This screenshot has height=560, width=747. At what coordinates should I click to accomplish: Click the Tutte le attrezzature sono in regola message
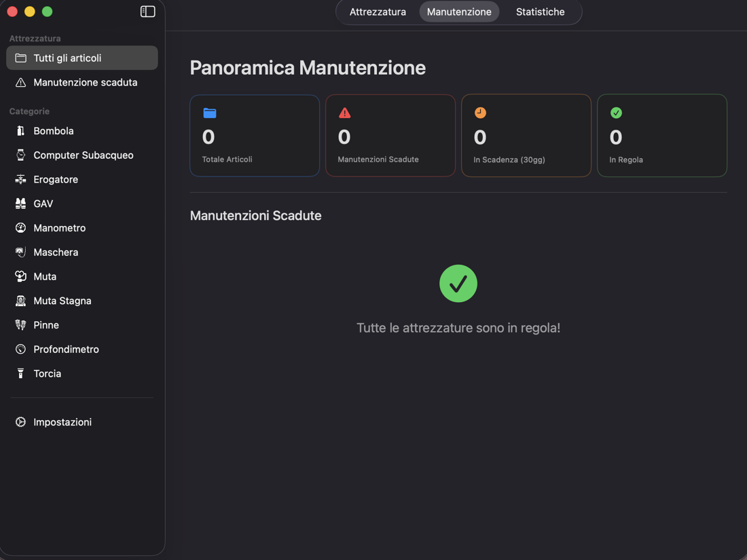point(458,328)
